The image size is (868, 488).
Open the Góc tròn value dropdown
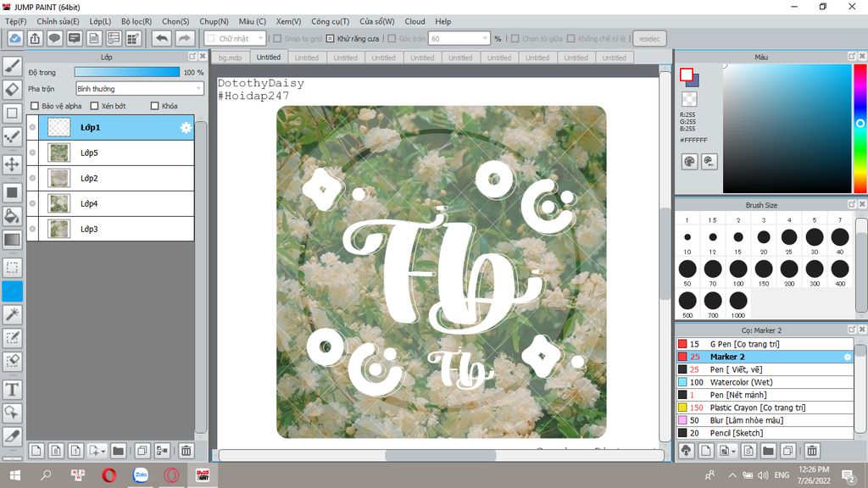(x=460, y=39)
